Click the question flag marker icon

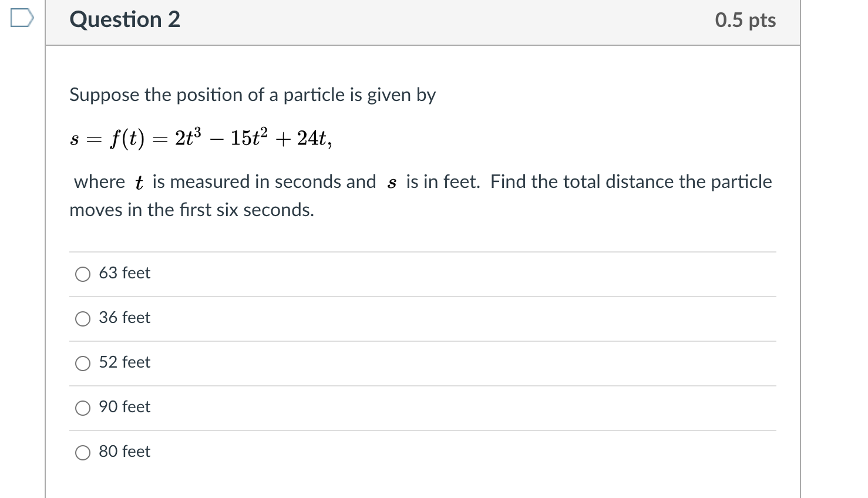point(21,18)
